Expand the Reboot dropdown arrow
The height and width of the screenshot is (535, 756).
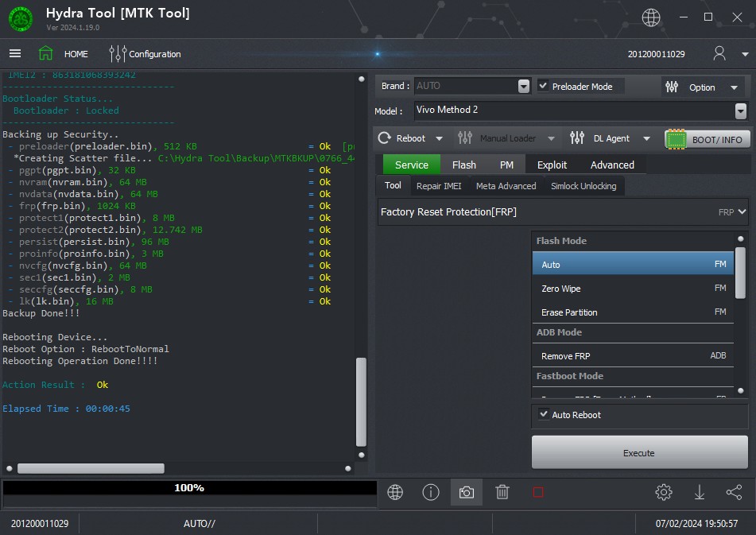tap(439, 139)
